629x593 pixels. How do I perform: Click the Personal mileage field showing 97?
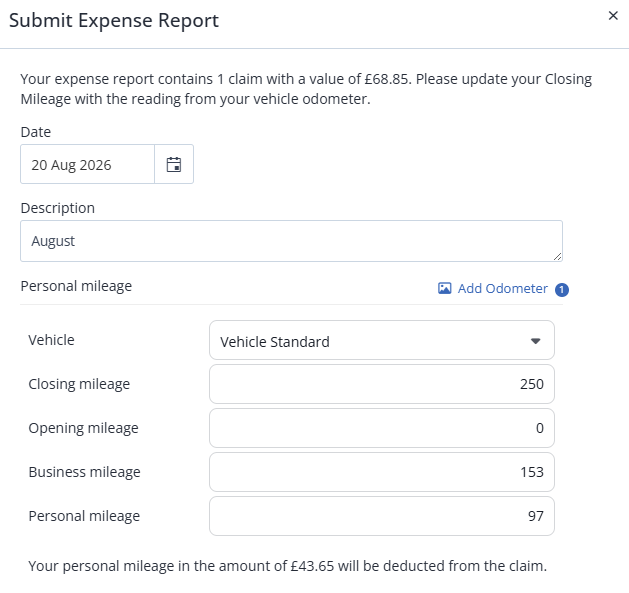pos(381,516)
